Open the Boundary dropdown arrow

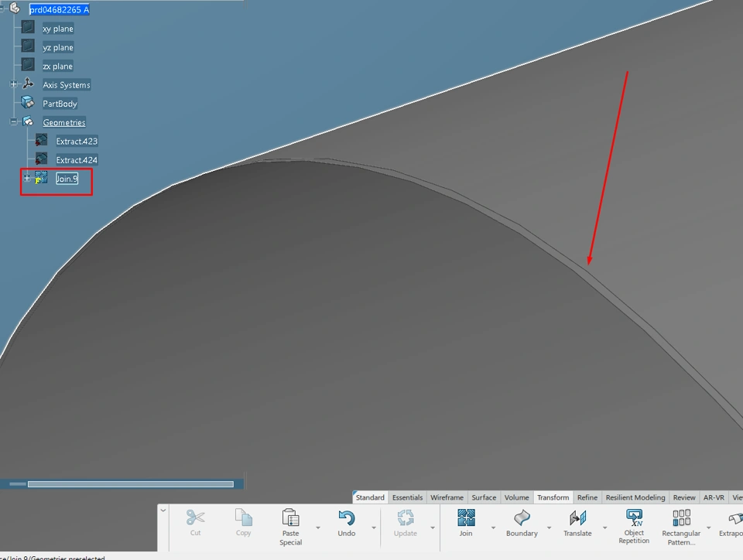point(550,528)
